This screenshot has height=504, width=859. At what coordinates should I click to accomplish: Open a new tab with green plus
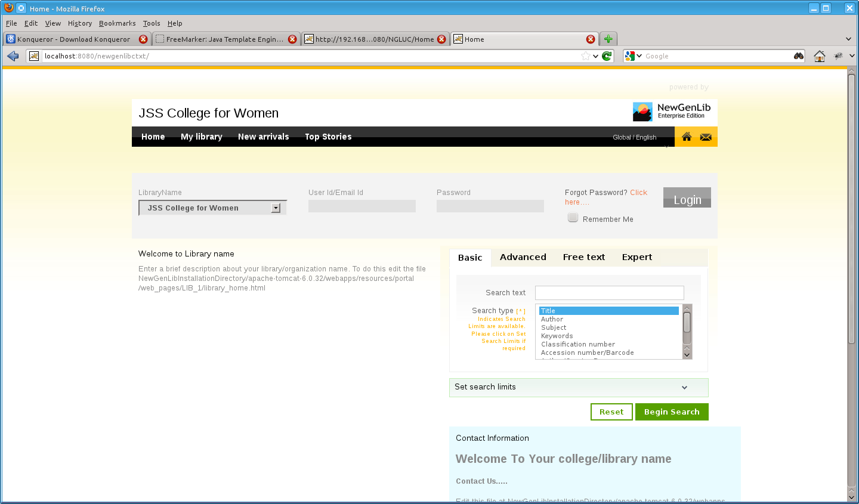[608, 39]
